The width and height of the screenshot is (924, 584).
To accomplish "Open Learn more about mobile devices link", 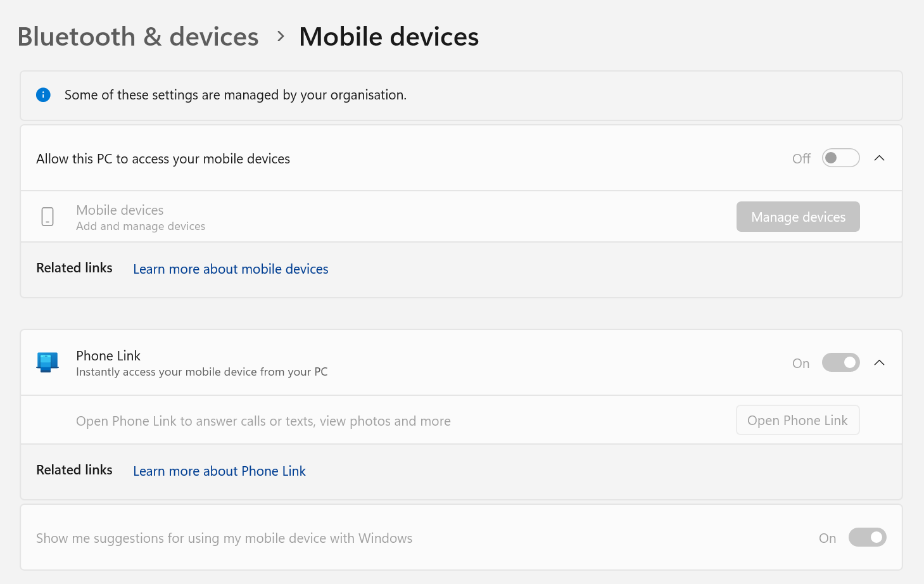I will click(x=230, y=269).
